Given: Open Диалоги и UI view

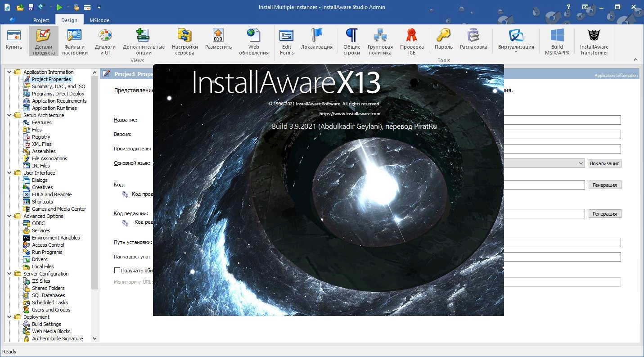Looking at the screenshot, I should click(105, 41).
